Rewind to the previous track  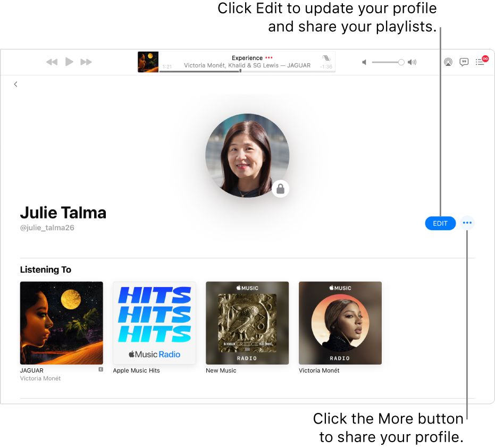(52, 62)
